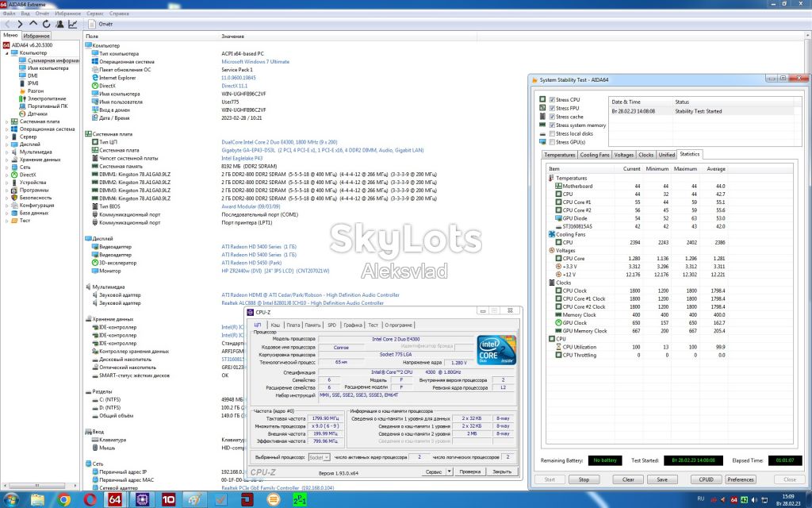Enable the Stress local disks checkbox
This screenshot has height=508, width=812.
(x=552, y=133)
